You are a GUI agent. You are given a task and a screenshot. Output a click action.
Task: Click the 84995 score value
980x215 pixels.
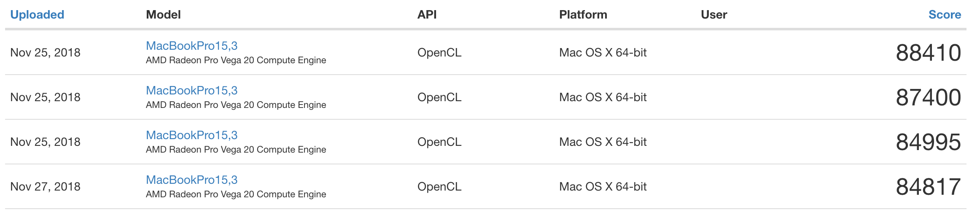[928, 142]
